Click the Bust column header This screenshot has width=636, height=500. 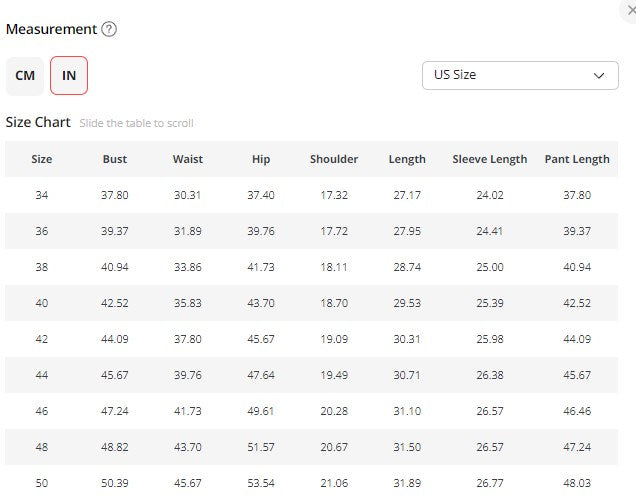[x=115, y=159]
